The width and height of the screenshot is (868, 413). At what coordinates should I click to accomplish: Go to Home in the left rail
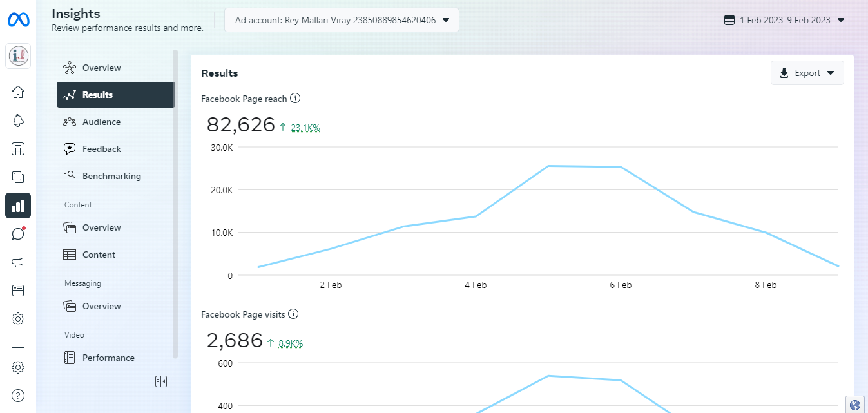pos(18,92)
